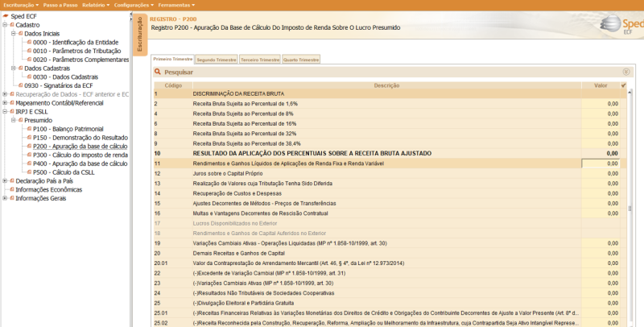Click the table vertical scrollbar handle
Viewport: 644px width, 327px height.
click(630, 209)
